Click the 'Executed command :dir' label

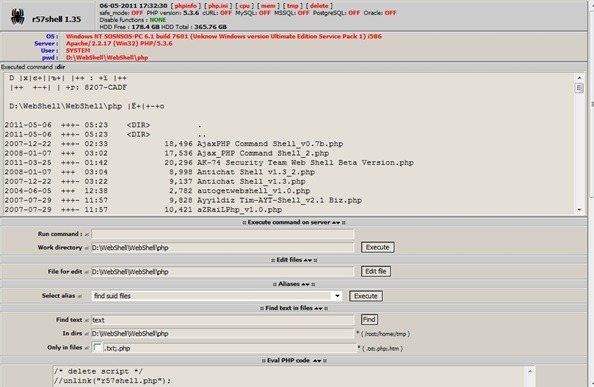[x=33, y=67]
